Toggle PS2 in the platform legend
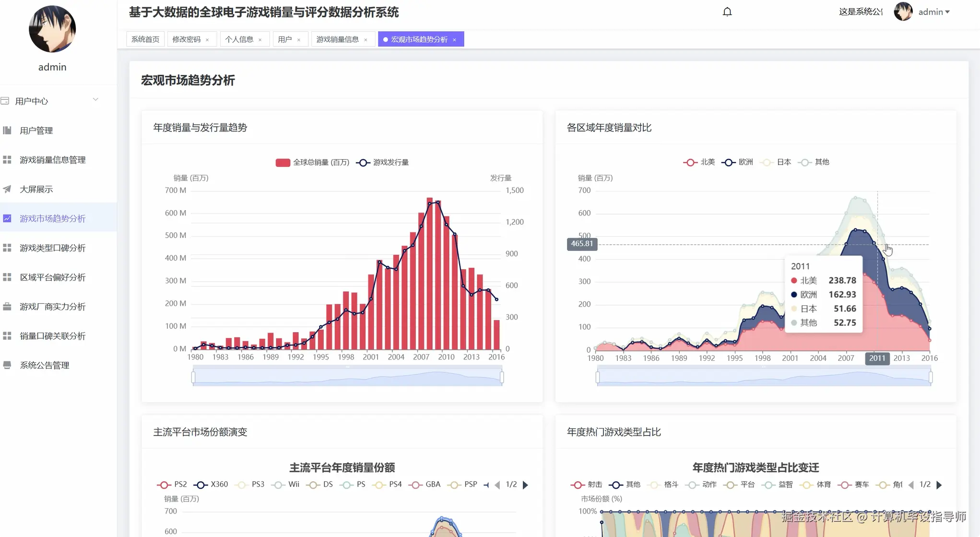Screen dimensions: 980x537 point(171,485)
